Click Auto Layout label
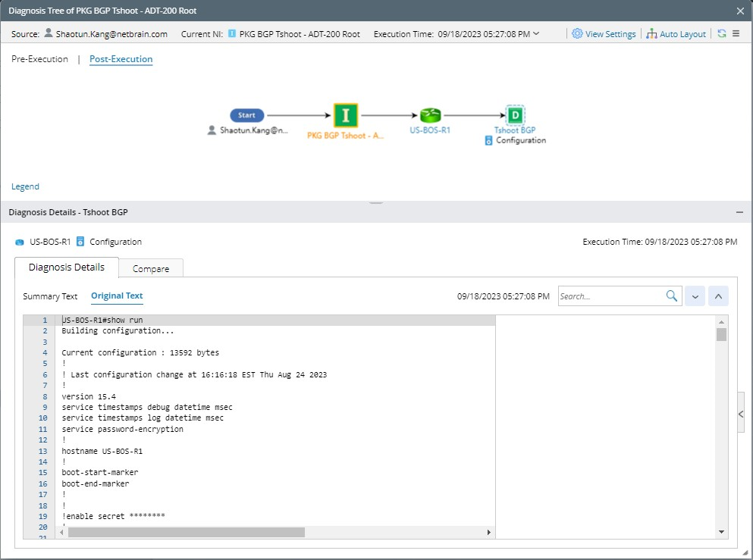This screenshot has height=560, width=753. coord(682,34)
